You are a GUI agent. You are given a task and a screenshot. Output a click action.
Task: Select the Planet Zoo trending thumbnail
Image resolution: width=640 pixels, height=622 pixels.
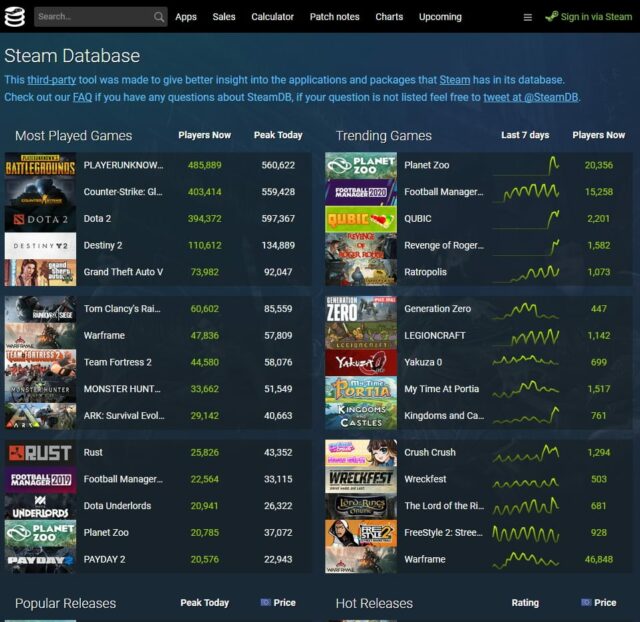pyautogui.click(x=360, y=166)
